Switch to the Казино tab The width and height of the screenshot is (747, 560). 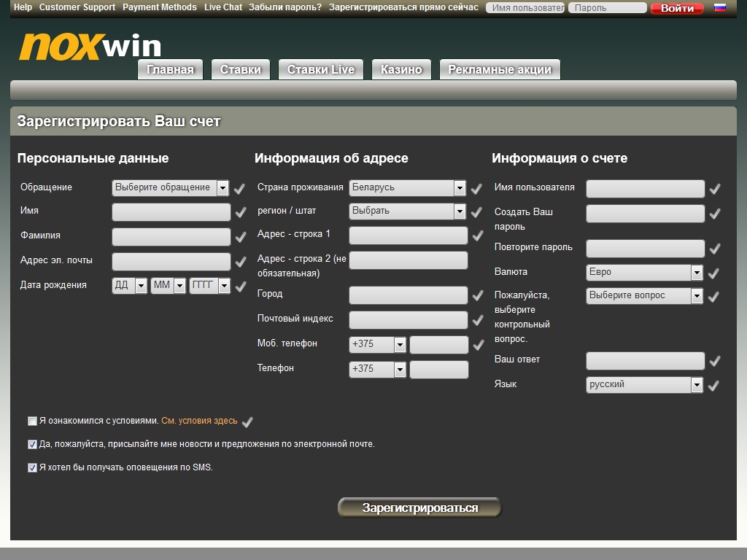pyautogui.click(x=401, y=70)
